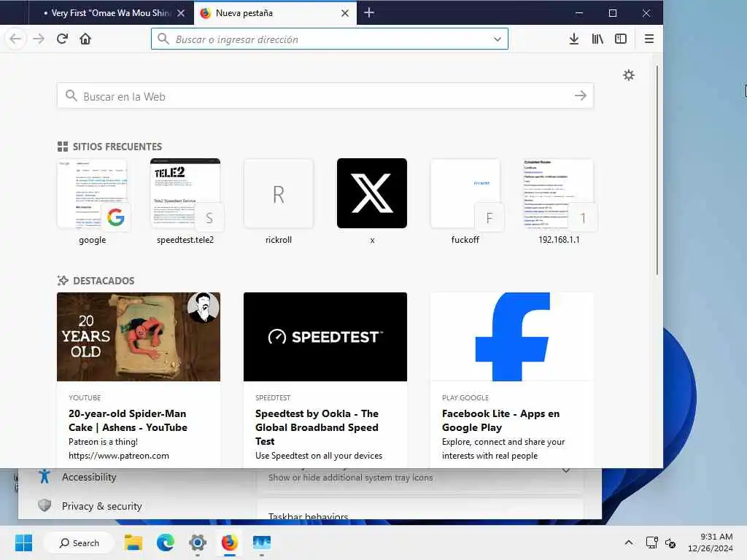The height and width of the screenshot is (560, 747).
Task: Focus the Buscar en la Web field
Action: point(325,96)
